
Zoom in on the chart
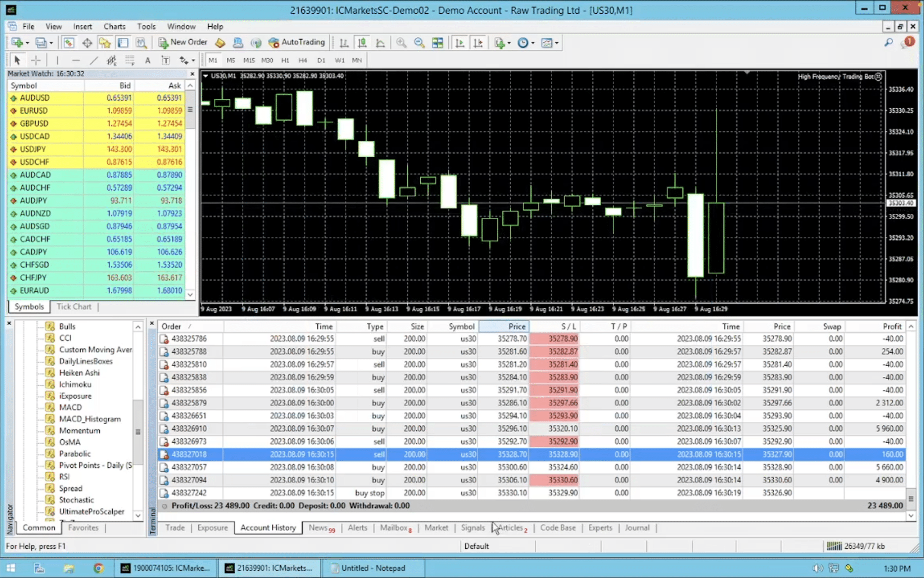[x=401, y=43]
